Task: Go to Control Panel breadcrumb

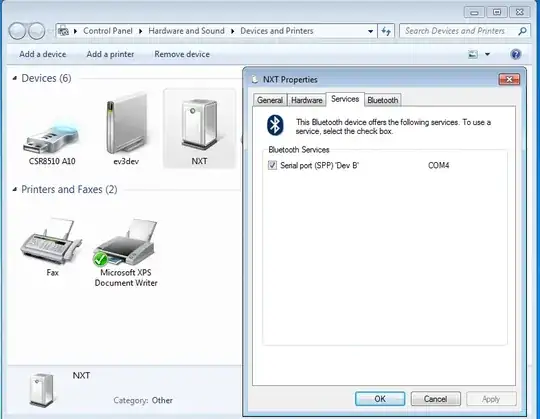Action: coord(108,31)
